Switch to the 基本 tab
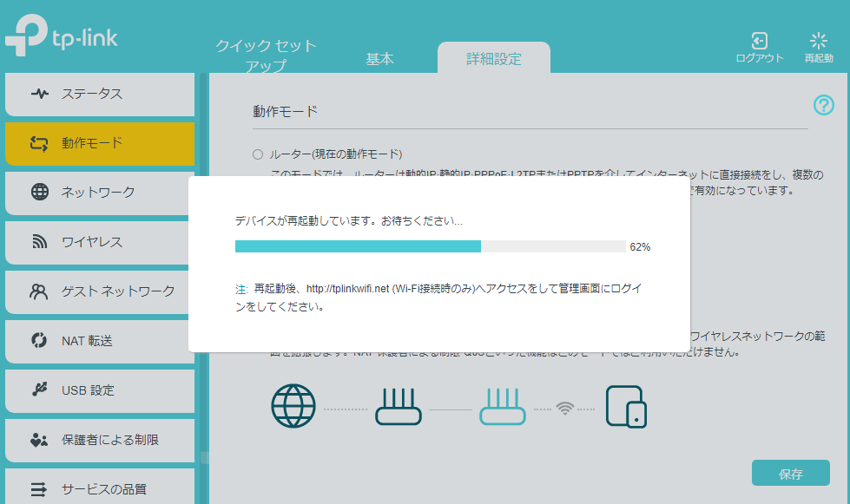 click(x=379, y=59)
